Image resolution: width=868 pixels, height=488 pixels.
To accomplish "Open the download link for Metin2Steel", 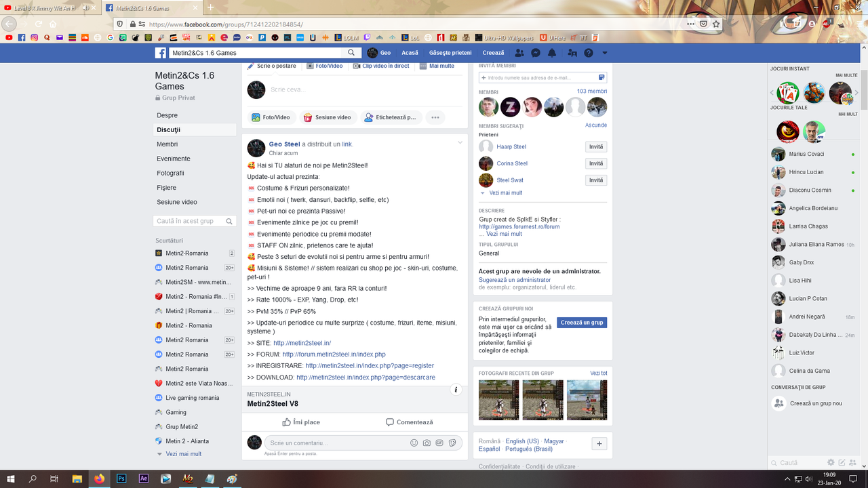I will (366, 378).
